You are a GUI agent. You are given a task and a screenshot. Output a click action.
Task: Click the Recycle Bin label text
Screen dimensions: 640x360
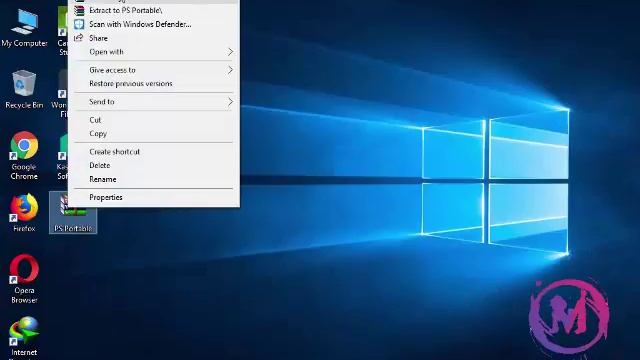click(x=24, y=105)
